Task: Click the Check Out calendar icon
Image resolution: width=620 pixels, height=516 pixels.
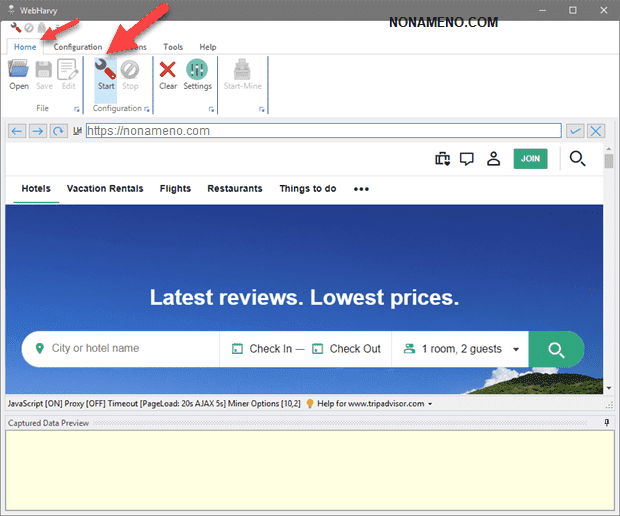Action: click(318, 349)
